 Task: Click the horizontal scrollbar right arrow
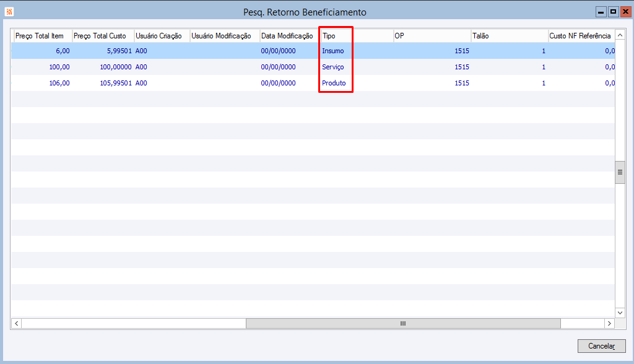pyautogui.click(x=609, y=323)
